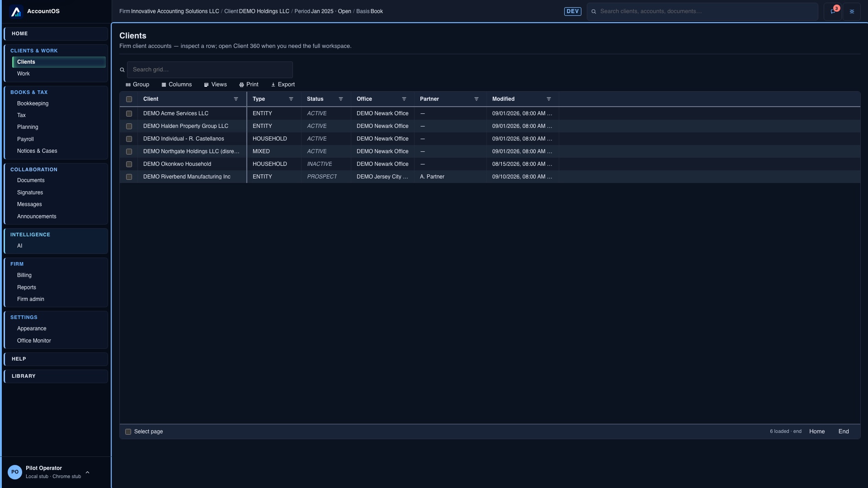Check the box for DEMO Acme Services LLC
Viewport: 868px width, 488px height.
(x=129, y=113)
